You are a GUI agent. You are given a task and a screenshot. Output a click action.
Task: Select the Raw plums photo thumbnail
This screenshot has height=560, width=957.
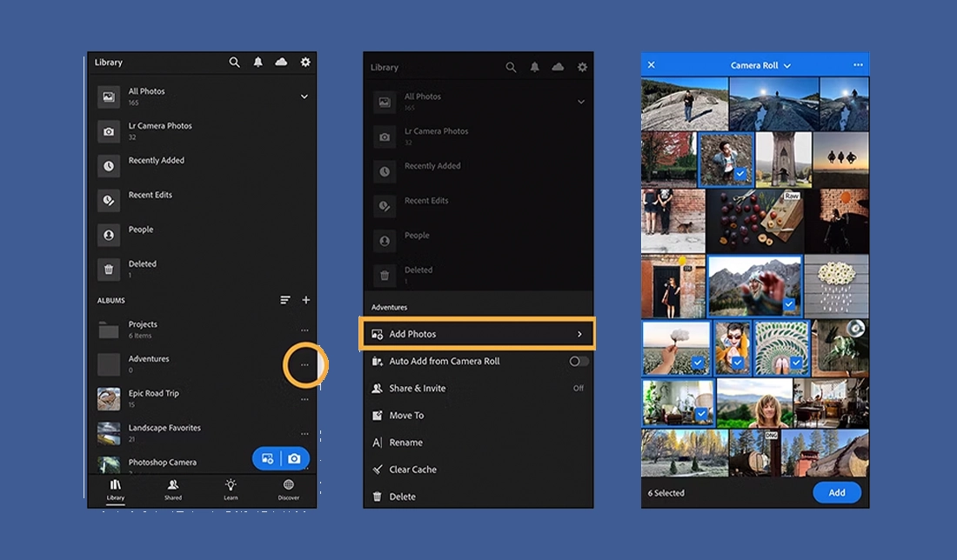[x=754, y=221]
